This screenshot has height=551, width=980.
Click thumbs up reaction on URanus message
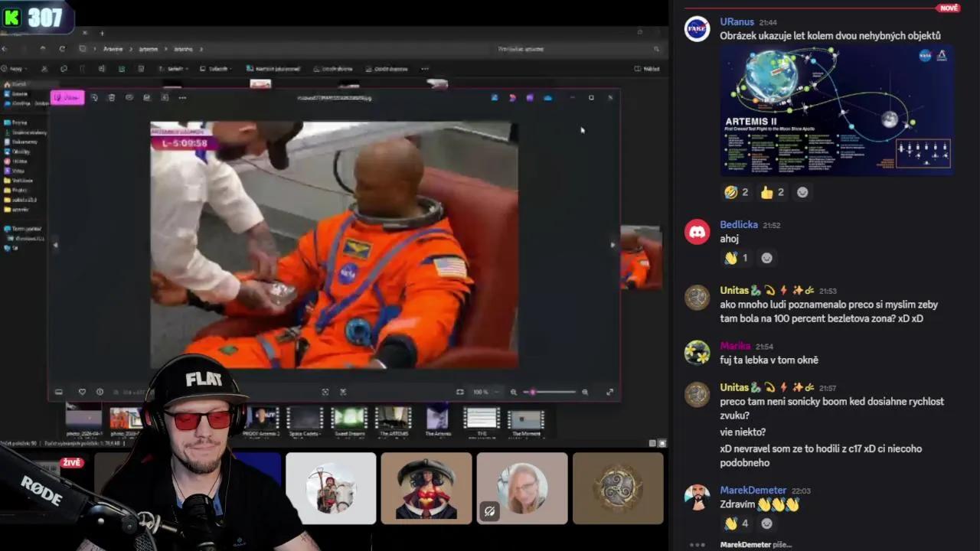pyautogui.click(x=772, y=192)
